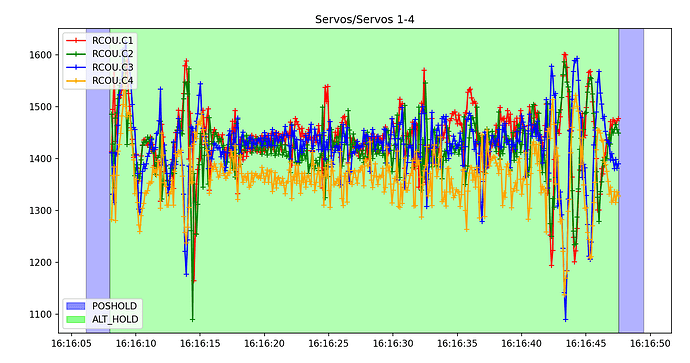The width and height of the screenshot is (690, 363).
Task: Click the 16:16:50 x-axis tick label
Action: click(x=650, y=344)
